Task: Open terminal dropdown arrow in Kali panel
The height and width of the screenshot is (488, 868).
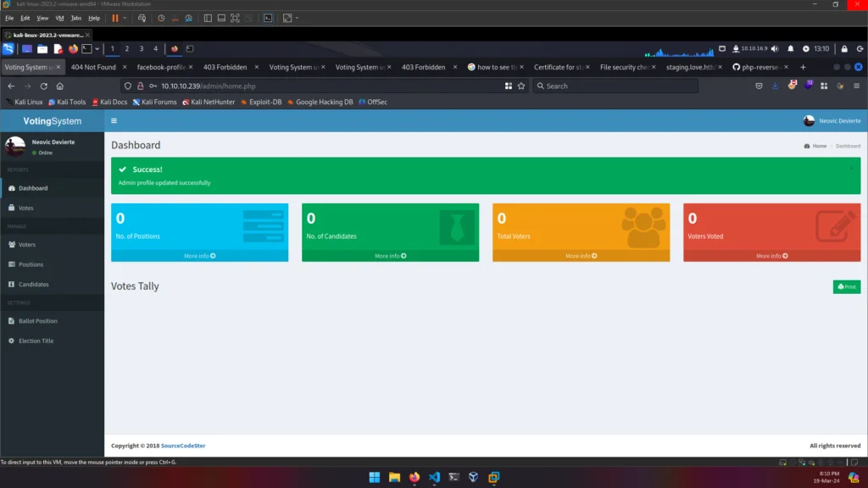Action: (97, 48)
